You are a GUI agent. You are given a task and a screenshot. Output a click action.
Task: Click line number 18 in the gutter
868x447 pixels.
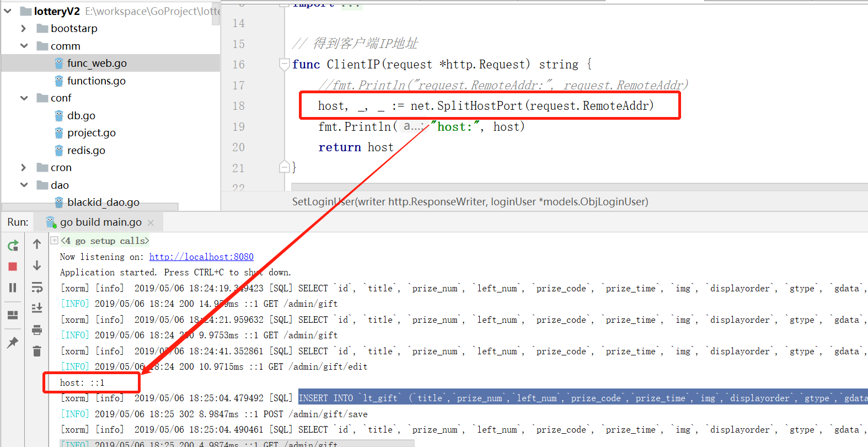(x=238, y=106)
